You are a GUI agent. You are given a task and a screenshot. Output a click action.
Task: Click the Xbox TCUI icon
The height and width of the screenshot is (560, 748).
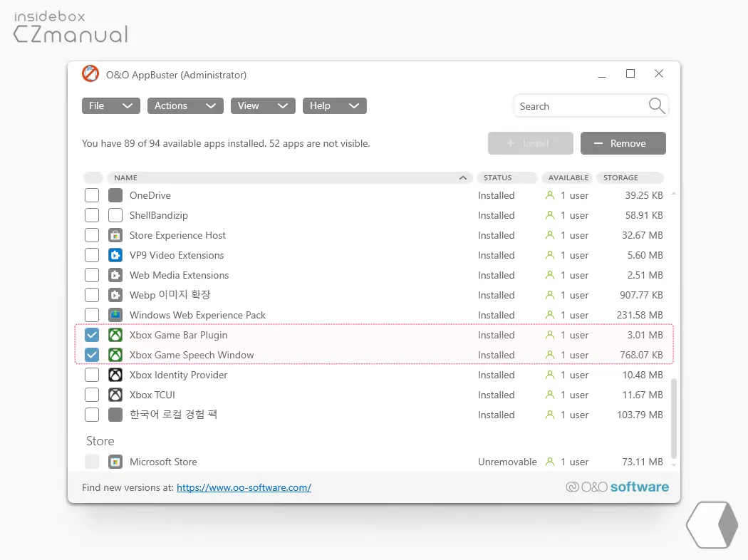(115, 395)
